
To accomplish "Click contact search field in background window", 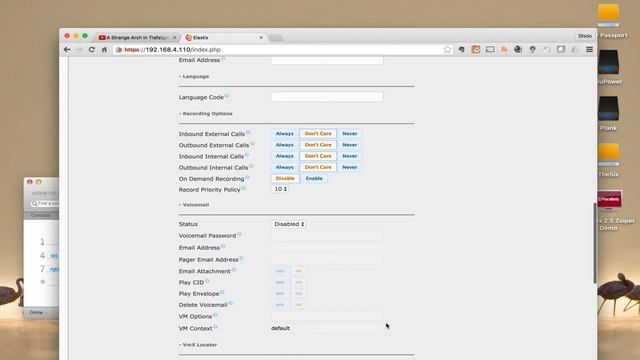I will point(44,203).
